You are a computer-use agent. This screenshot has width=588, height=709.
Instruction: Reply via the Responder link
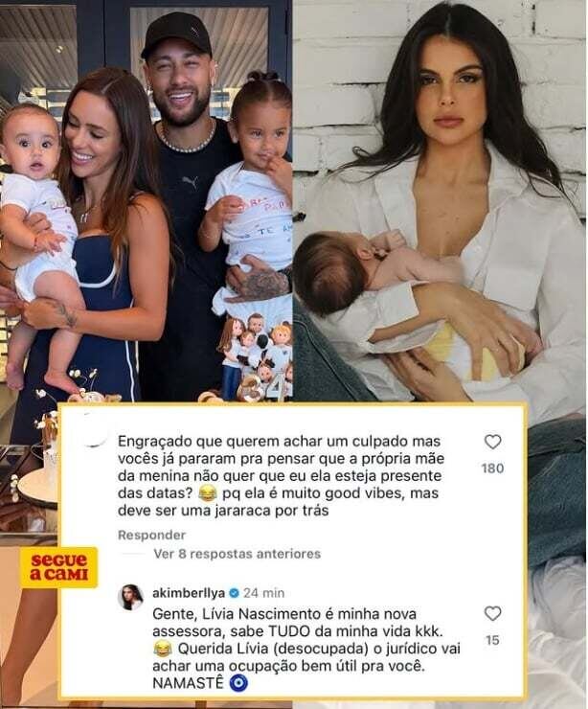tap(152, 535)
